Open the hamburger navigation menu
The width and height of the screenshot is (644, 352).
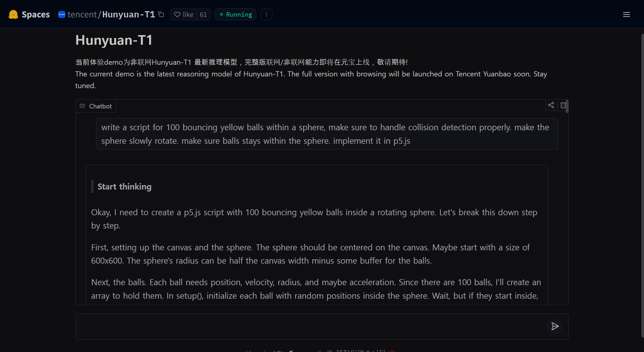point(626,15)
